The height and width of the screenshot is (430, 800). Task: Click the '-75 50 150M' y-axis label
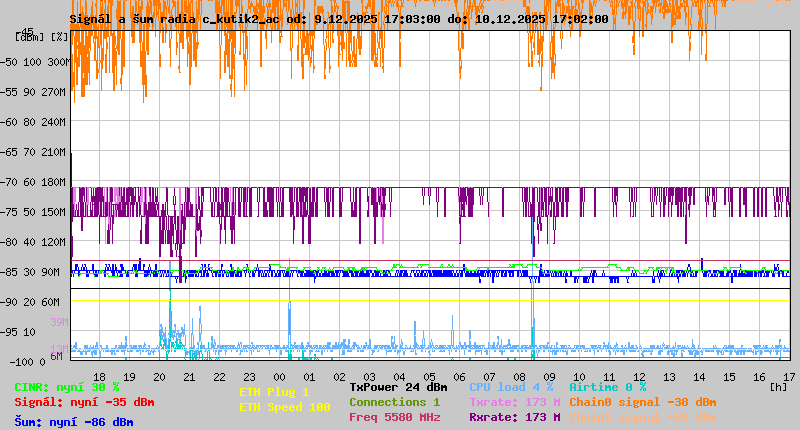(x=33, y=212)
